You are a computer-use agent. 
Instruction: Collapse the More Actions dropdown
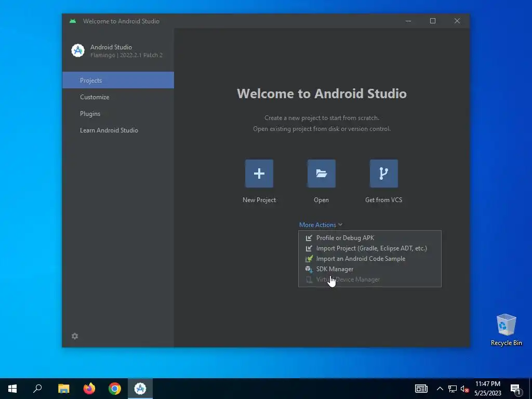[321, 225]
